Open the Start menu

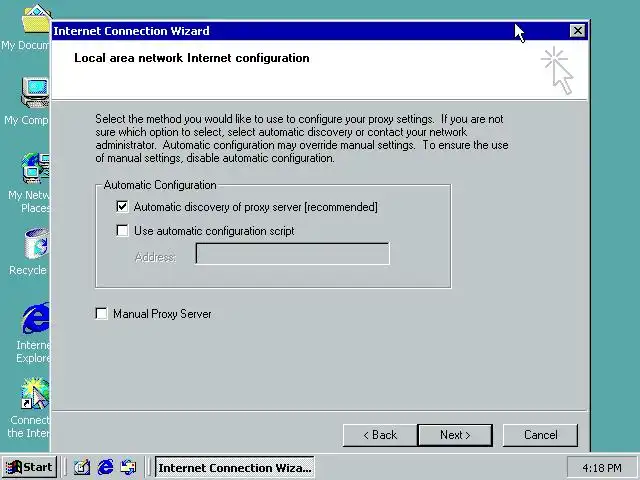(x=29, y=467)
